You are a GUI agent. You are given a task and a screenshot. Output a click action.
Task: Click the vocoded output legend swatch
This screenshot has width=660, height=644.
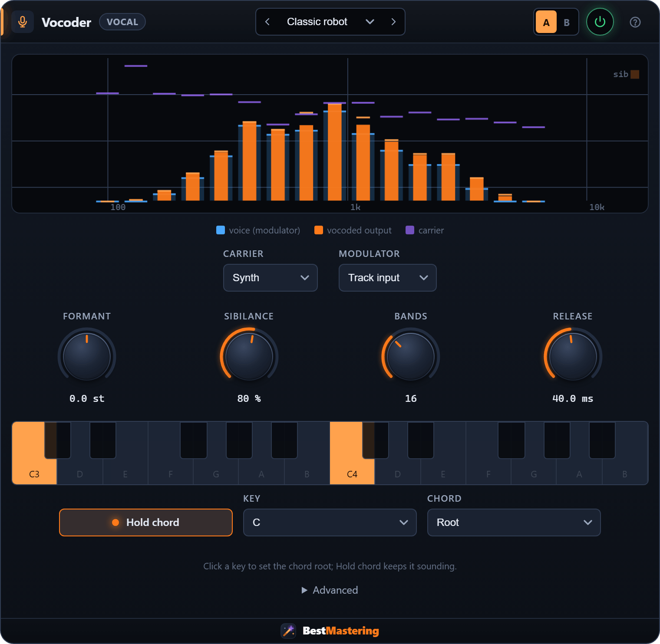coord(319,230)
